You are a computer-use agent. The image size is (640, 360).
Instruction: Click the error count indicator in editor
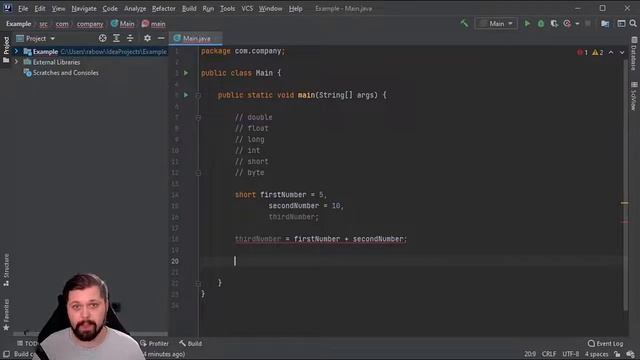tap(582, 52)
